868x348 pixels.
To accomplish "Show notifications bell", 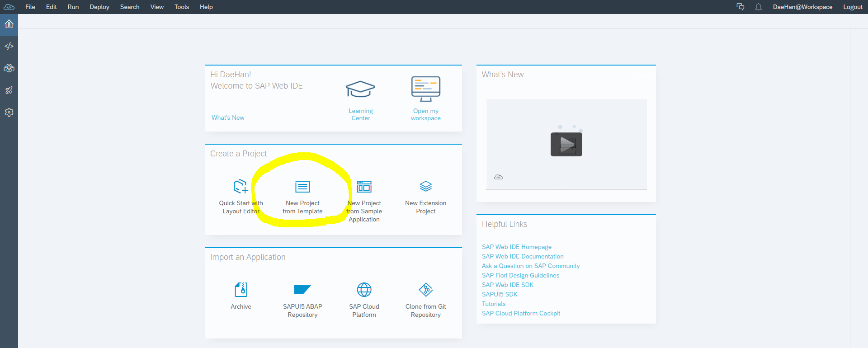I will pos(759,7).
